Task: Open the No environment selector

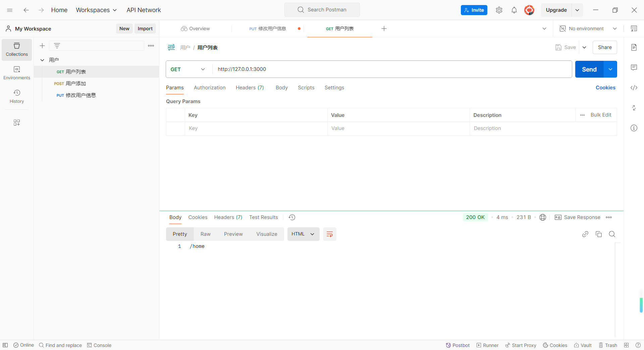Action: [x=588, y=29]
